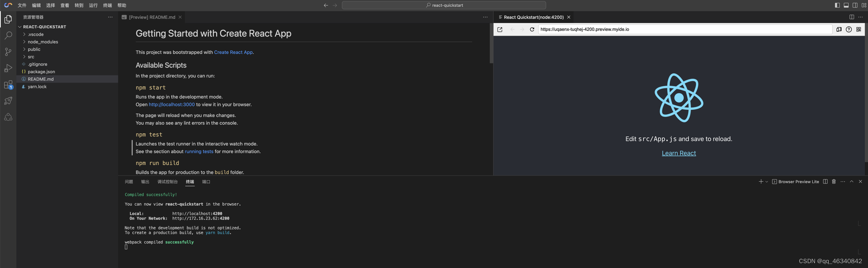Viewport: 868px width, 268px height.
Task: Open the Source Control view
Action: (x=8, y=52)
